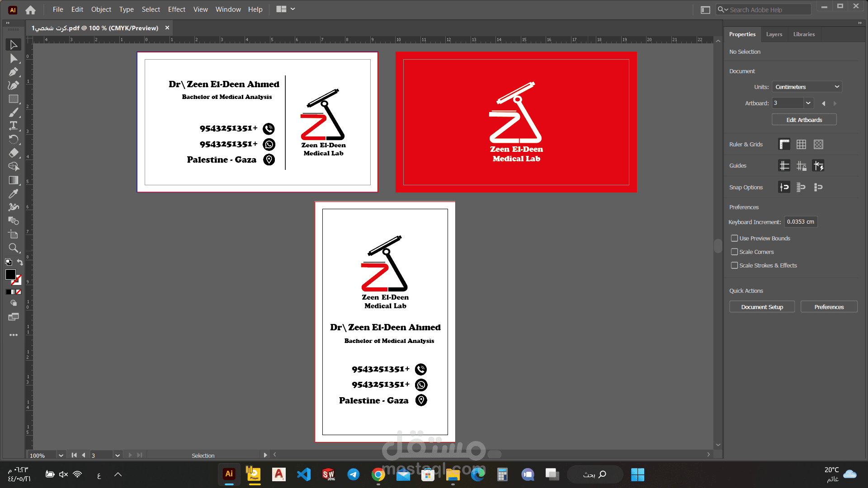Toggle Show Guides button
868x488 pixels.
coord(784,166)
